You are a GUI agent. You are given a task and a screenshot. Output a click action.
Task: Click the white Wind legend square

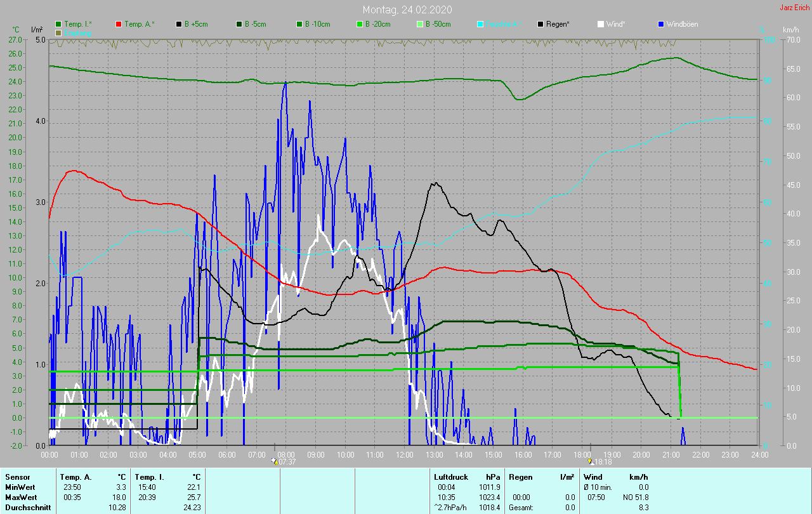[600, 24]
